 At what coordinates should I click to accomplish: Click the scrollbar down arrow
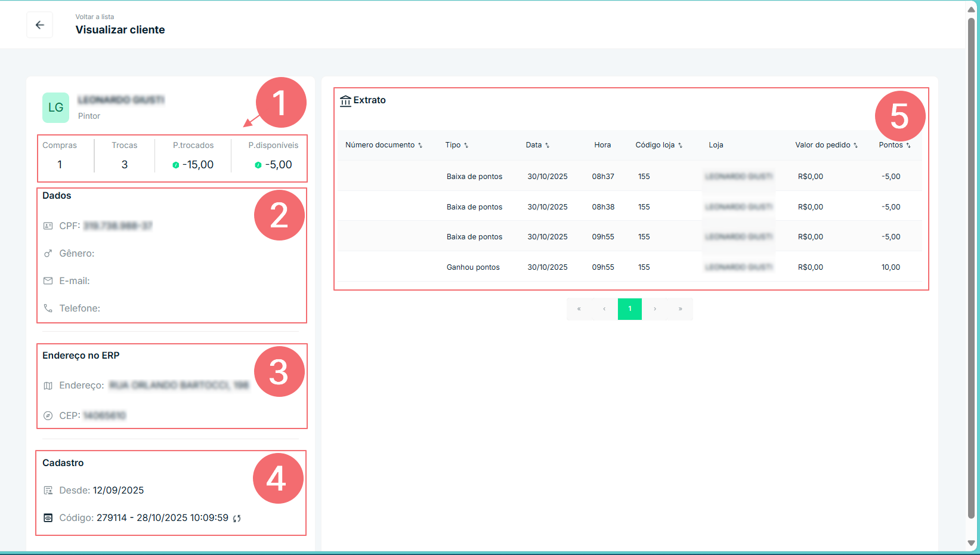click(971, 543)
